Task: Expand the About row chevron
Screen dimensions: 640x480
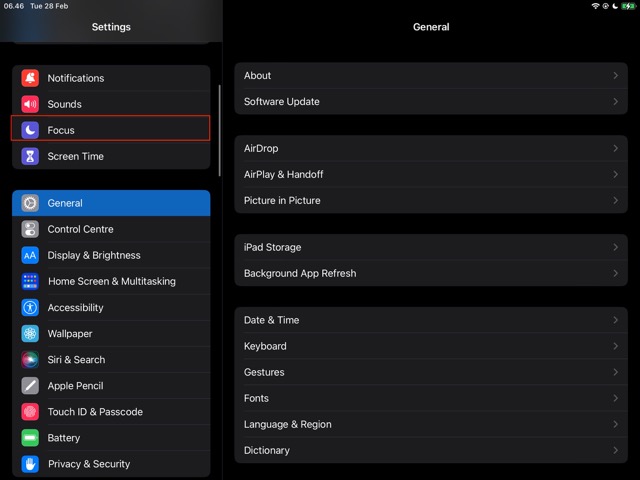Action: [x=615, y=76]
